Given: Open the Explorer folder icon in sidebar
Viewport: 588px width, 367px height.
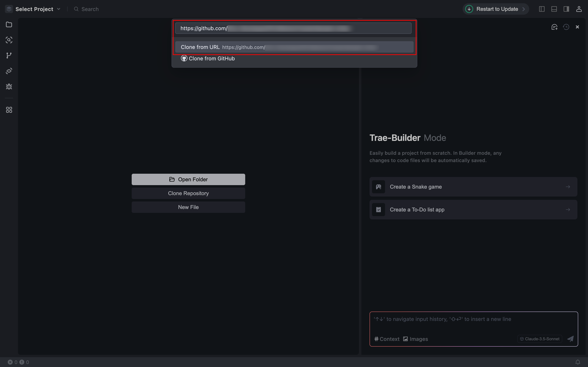Looking at the screenshot, I should click(x=9, y=24).
